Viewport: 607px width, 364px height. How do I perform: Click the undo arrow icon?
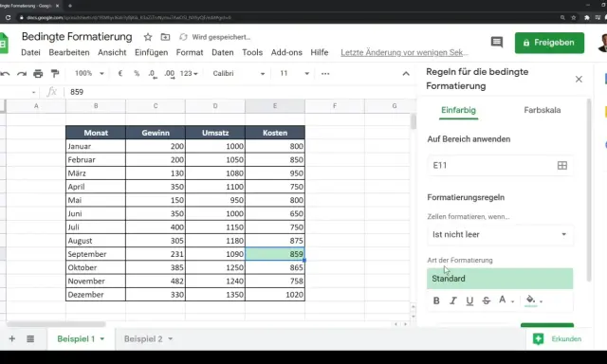[x=5, y=74]
